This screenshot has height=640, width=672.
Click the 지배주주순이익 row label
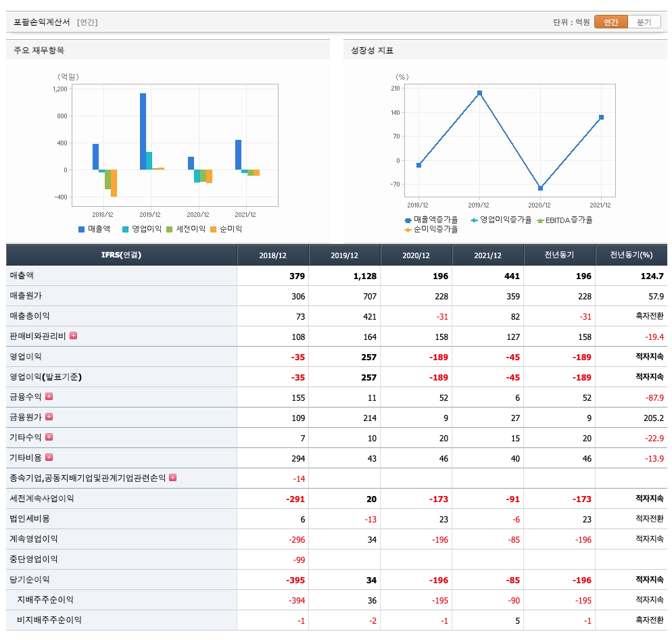[x=45, y=599]
